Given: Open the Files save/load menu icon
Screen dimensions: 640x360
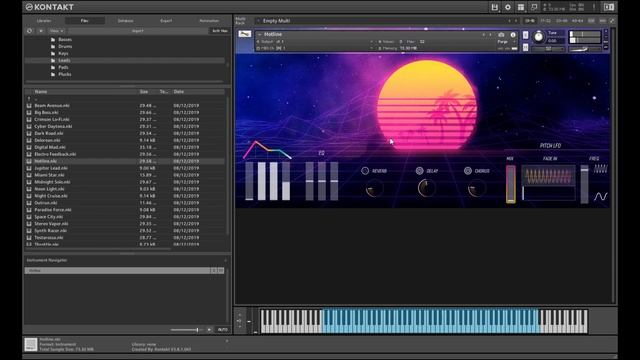Looking at the screenshot, I should [494, 7].
